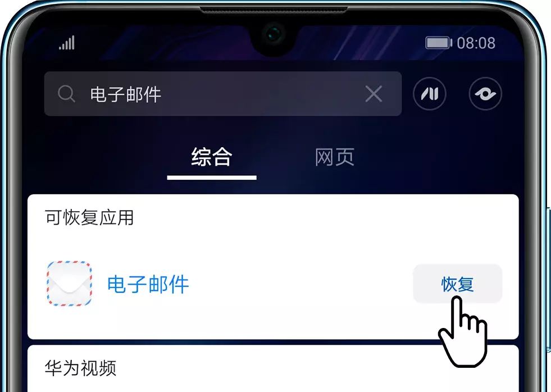Viewport: 551px width, 392px height.
Task: Tap the battery status icon
Action: pos(439,43)
